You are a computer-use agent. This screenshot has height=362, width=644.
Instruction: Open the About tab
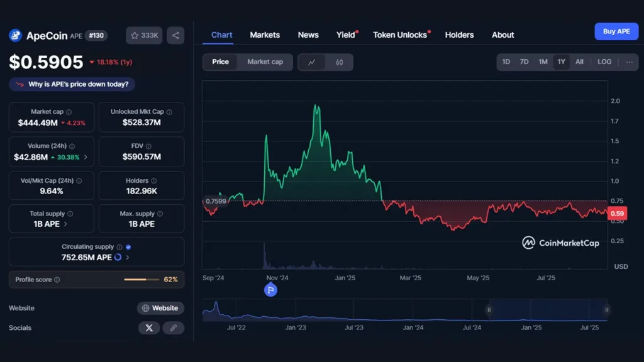click(502, 35)
